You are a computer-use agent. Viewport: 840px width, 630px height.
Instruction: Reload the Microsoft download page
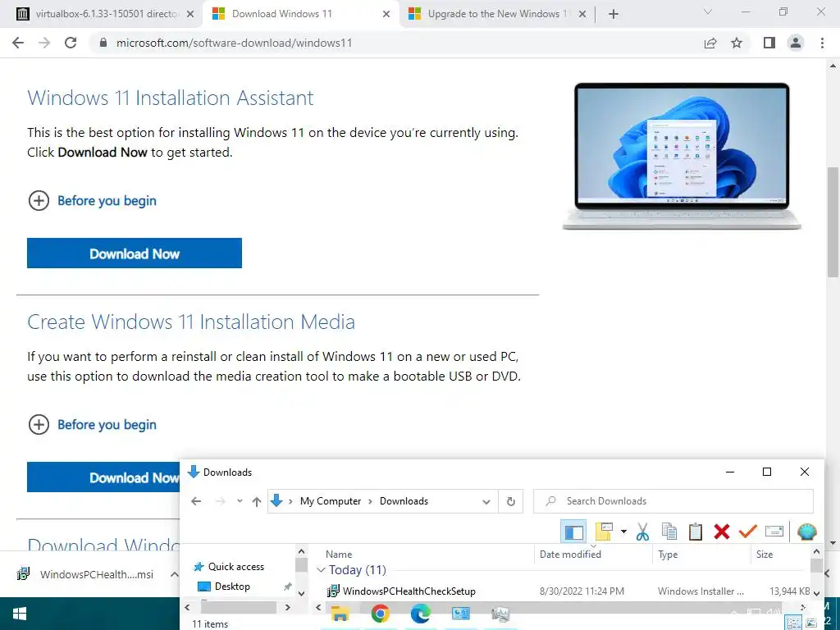point(71,43)
